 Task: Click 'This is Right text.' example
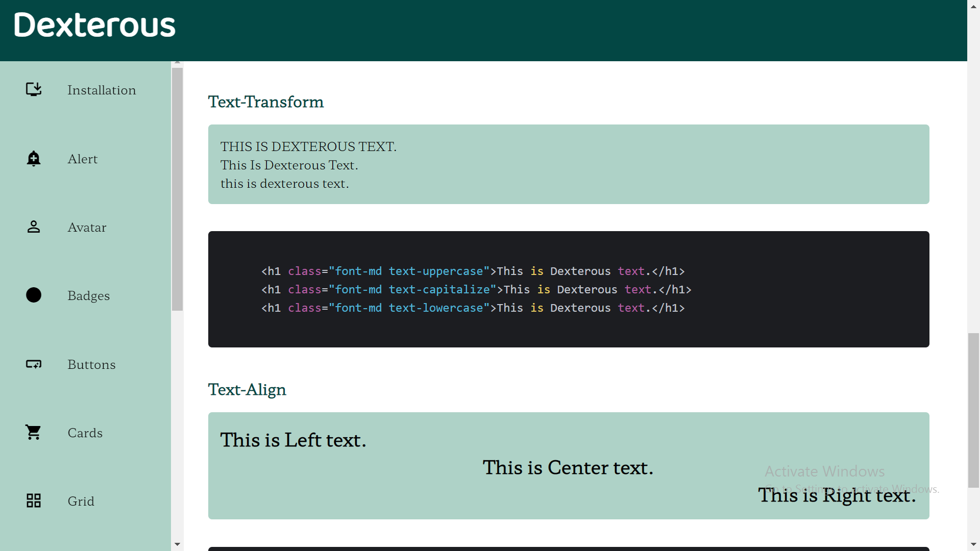coord(837,495)
